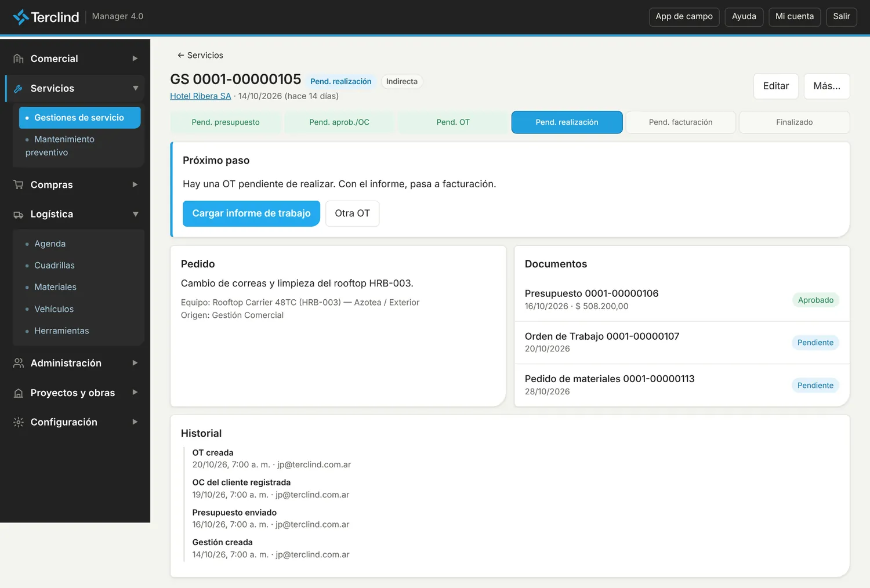Go back to Servicios list

point(200,55)
